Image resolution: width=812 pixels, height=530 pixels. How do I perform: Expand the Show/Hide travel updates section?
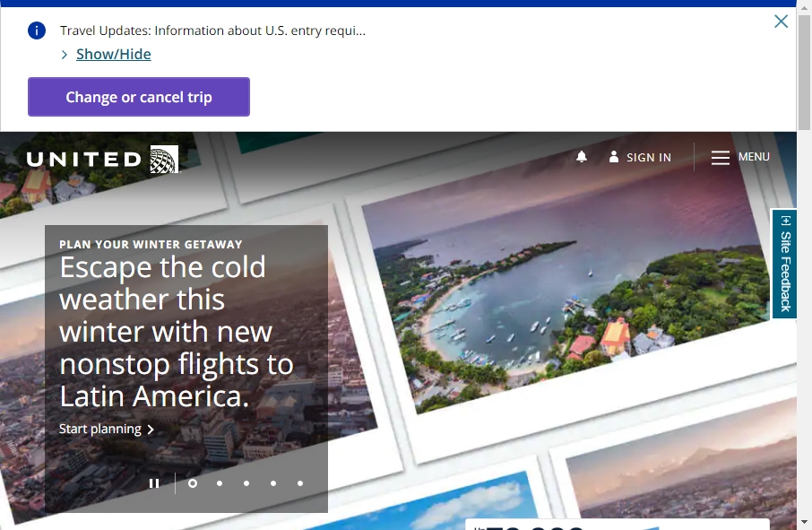point(112,54)
